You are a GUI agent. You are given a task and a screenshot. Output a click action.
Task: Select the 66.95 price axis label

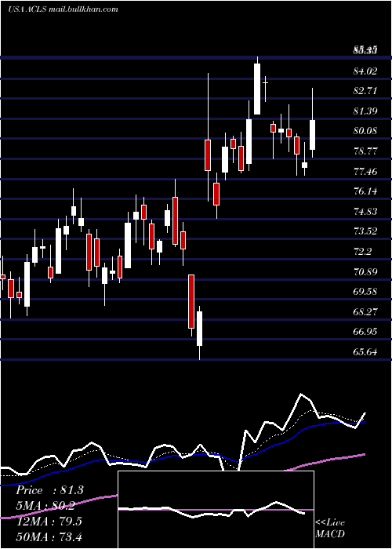point(365,332)
